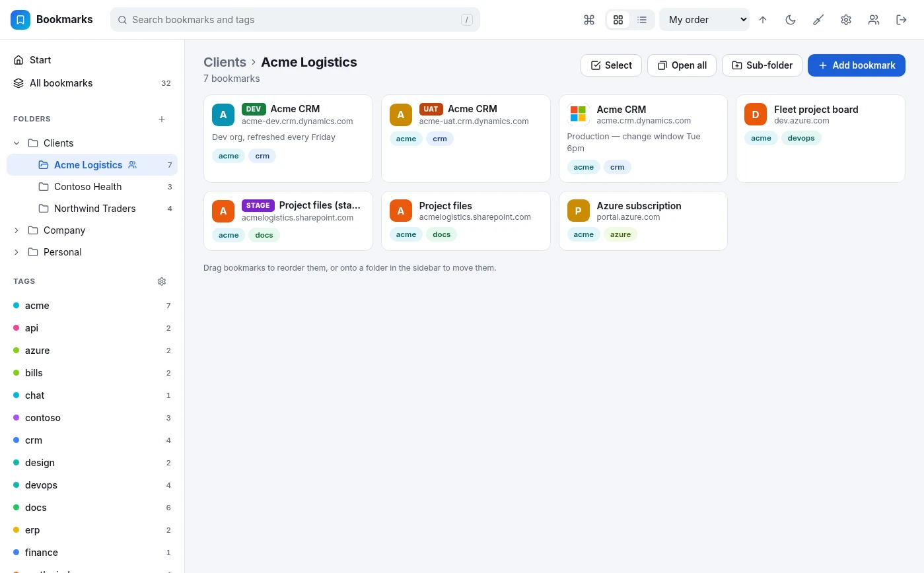
Task: Expand the Company folder chevron
Action: (x=17, y=230)
